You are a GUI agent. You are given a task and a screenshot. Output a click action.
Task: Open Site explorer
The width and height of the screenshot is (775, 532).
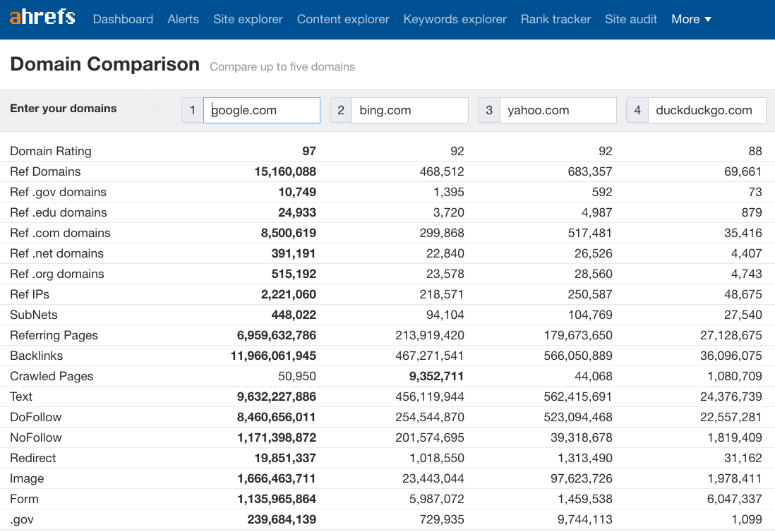coord(248,19)
